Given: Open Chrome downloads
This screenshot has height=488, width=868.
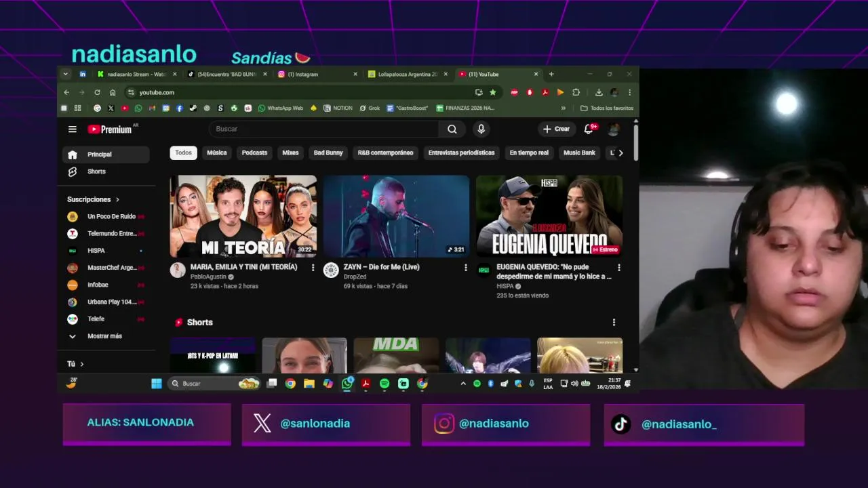Looking at the screenshot, I should (599, 92).
